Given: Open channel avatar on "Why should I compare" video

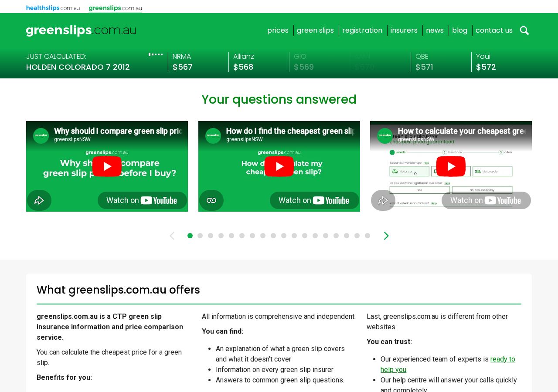Looking at the screenshot, I should (41, 136).
